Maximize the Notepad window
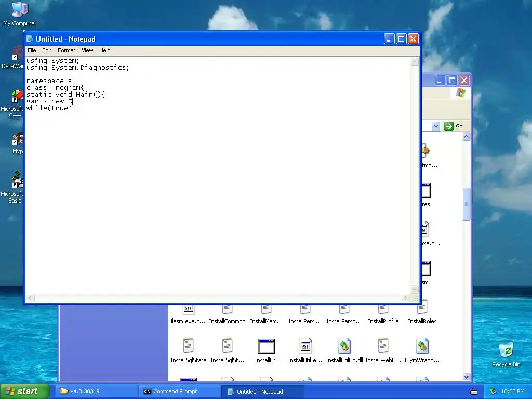The height and width of the screenshot is (399, 532). click(x=401, y=39)
